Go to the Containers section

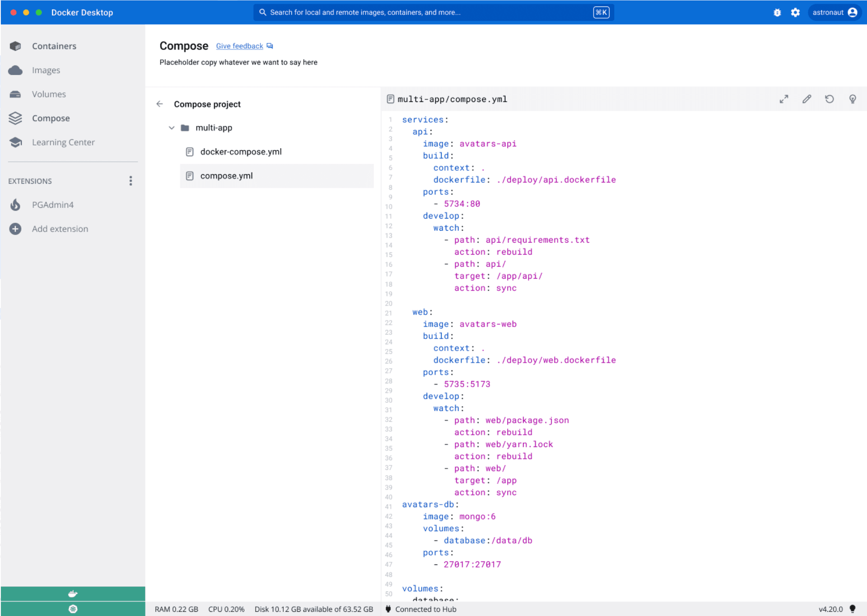(54, 46)
